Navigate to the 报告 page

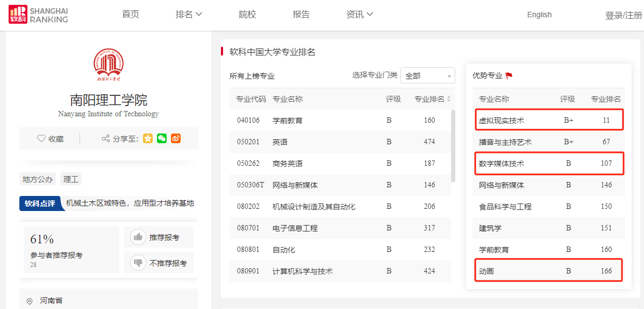[x=301, y=15]
